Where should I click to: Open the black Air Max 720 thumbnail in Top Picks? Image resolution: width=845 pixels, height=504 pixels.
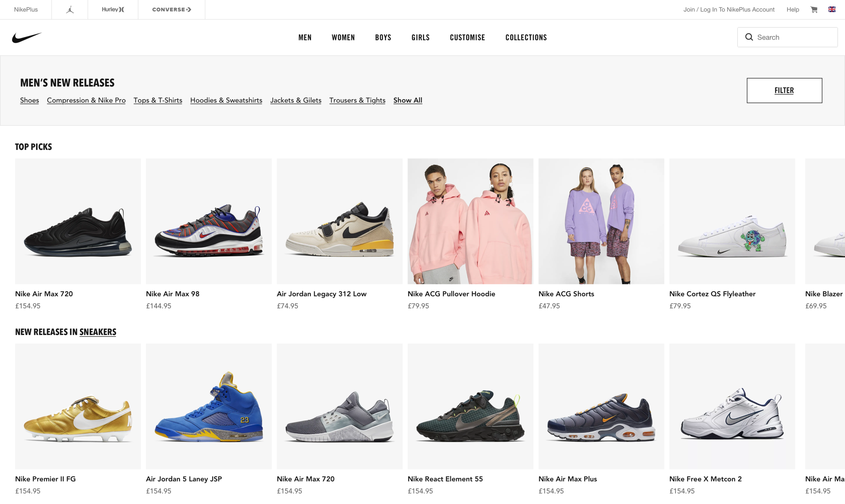(x=78, y=221)
